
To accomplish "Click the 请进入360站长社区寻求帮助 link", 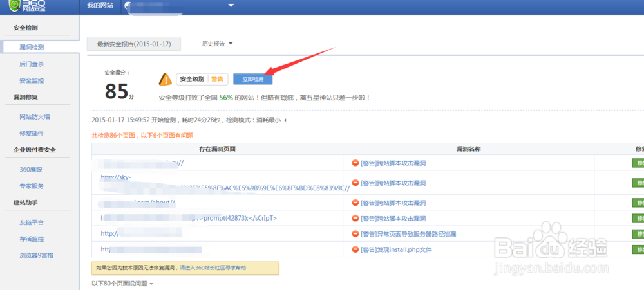I will click(x=213, y=268).
